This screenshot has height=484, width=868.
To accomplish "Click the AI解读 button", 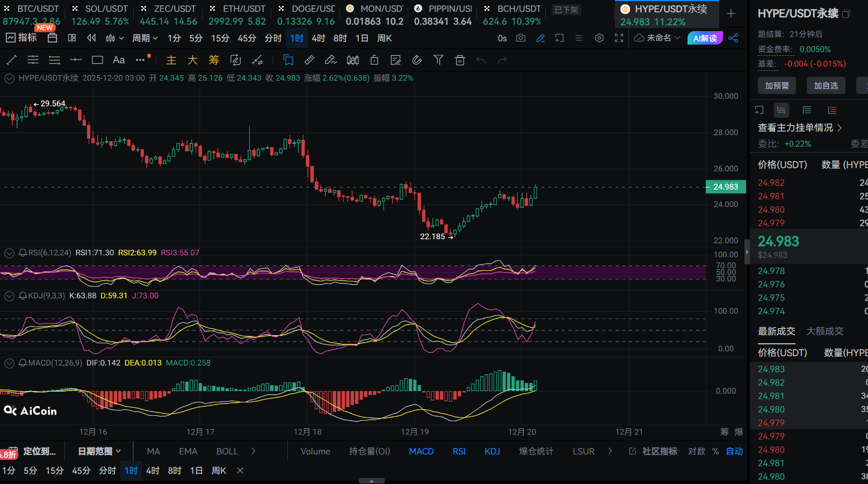I will pyautogui.click(x=705, y=38).
